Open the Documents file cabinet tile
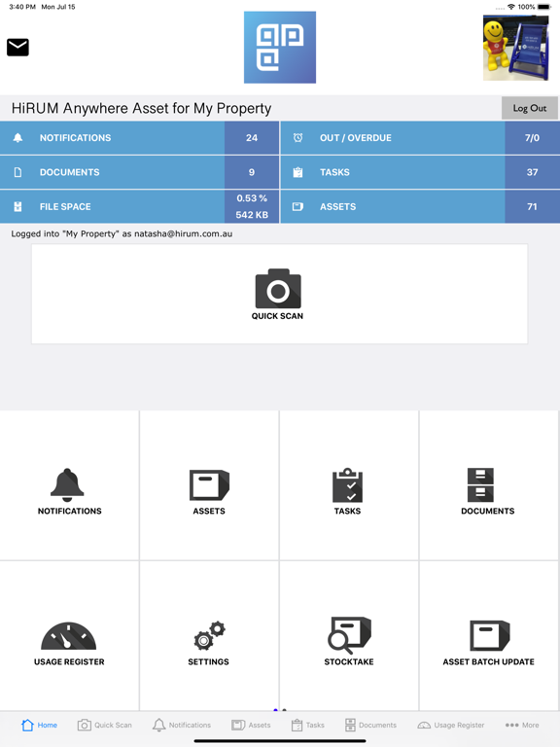 489,485
